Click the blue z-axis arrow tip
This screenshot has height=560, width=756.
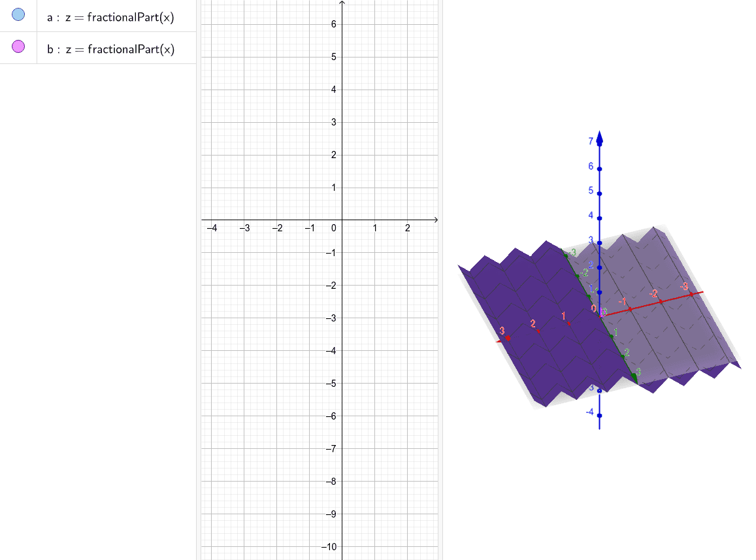click(599, 138)
